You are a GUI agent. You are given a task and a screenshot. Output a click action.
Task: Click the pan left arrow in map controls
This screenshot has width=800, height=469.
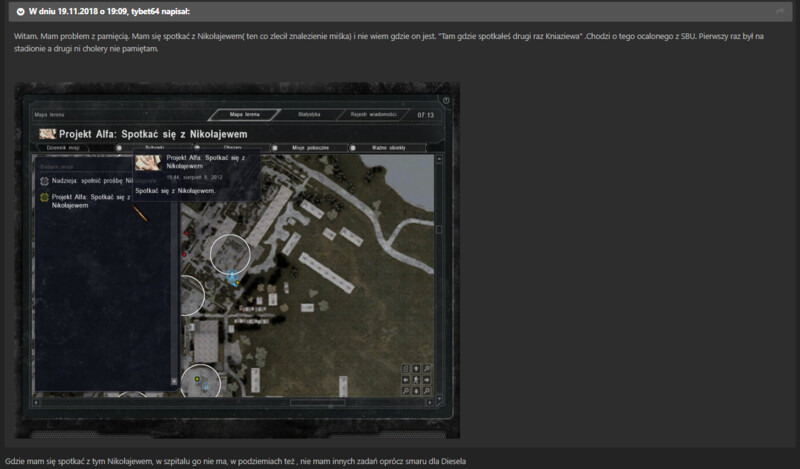point(404,380)
